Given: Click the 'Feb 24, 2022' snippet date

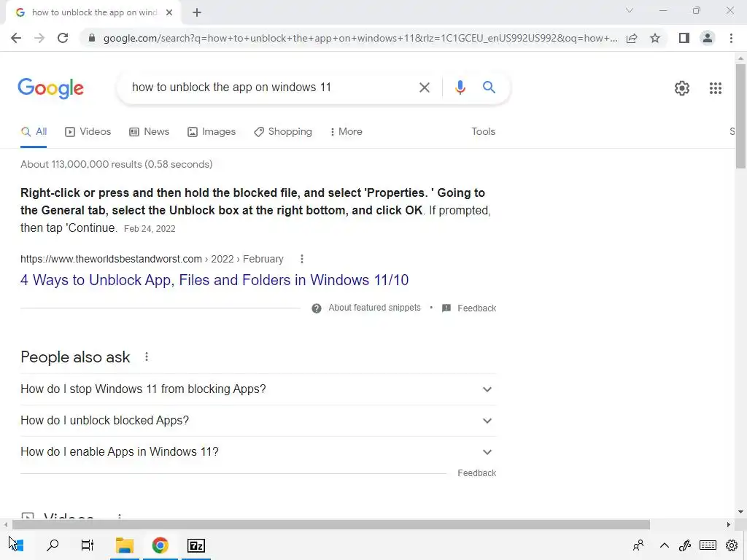Looking at the screenshot, I should [x=150, y=229].
